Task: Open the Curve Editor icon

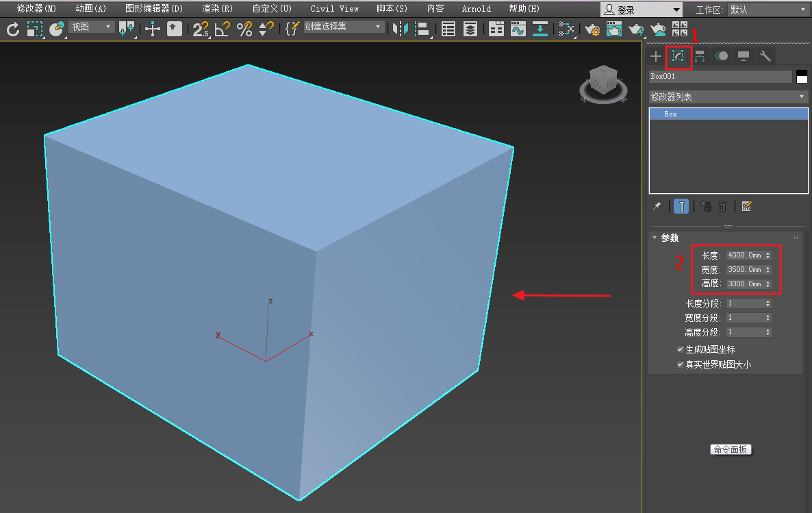Action: point(518,29)
